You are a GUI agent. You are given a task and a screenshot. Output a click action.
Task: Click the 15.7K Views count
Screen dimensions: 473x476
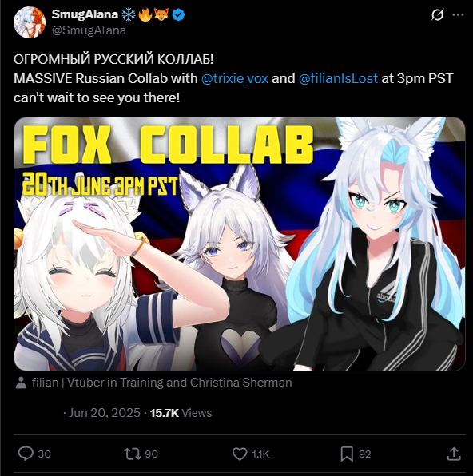[x=181, y=413]
